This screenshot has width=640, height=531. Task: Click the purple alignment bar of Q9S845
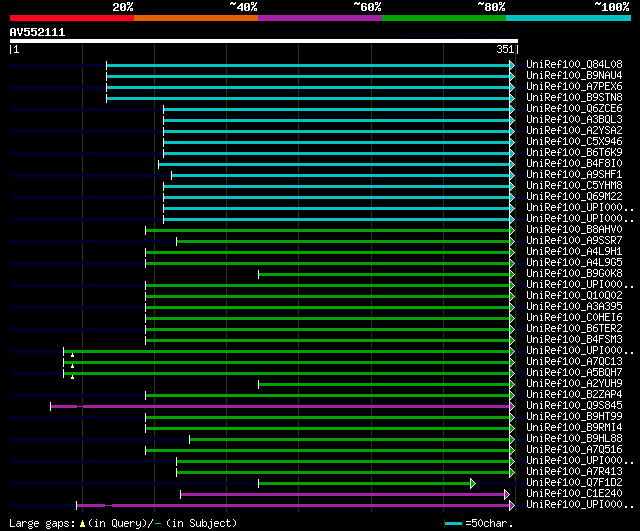[x=280, y=407]
